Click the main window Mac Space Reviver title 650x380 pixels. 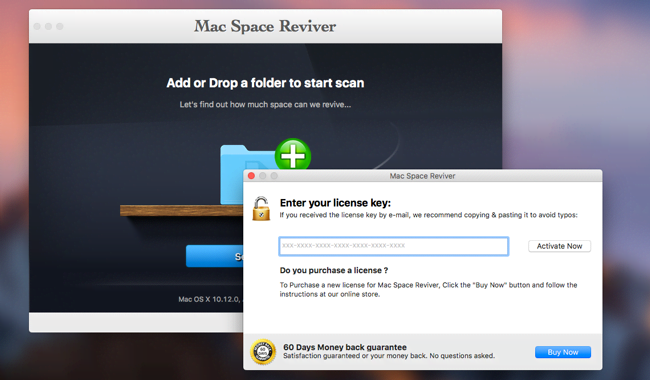point(265,26)
